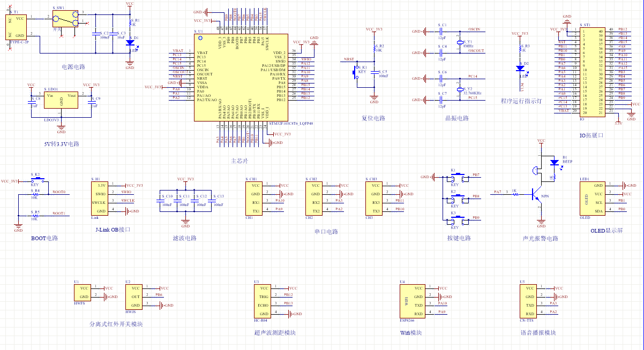The width and height of the screenshot is (644, 350).
Task: Select the S_CH3 serial port connector
Action: 375,197
